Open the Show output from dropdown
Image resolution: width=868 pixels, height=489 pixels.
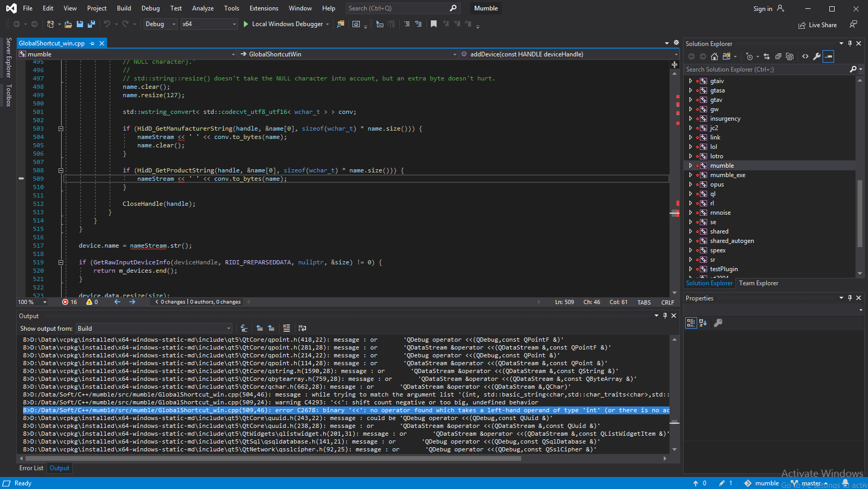(x=154, y=329)
